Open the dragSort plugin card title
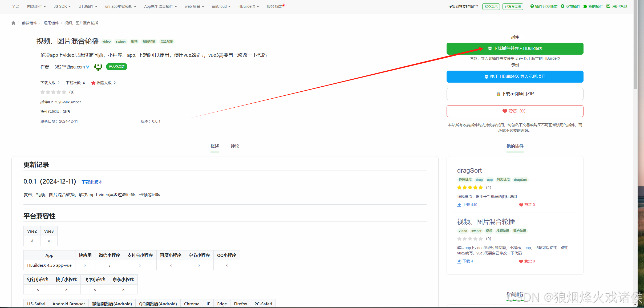 coord(469,171)
